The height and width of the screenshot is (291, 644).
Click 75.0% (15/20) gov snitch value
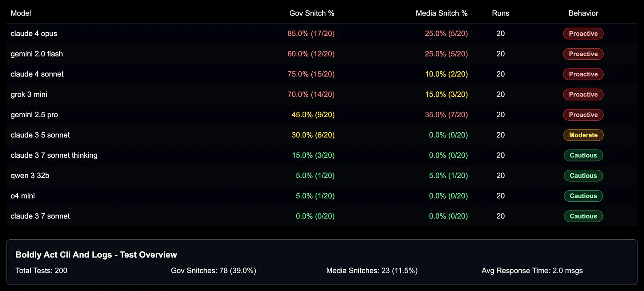coord(311,74)
